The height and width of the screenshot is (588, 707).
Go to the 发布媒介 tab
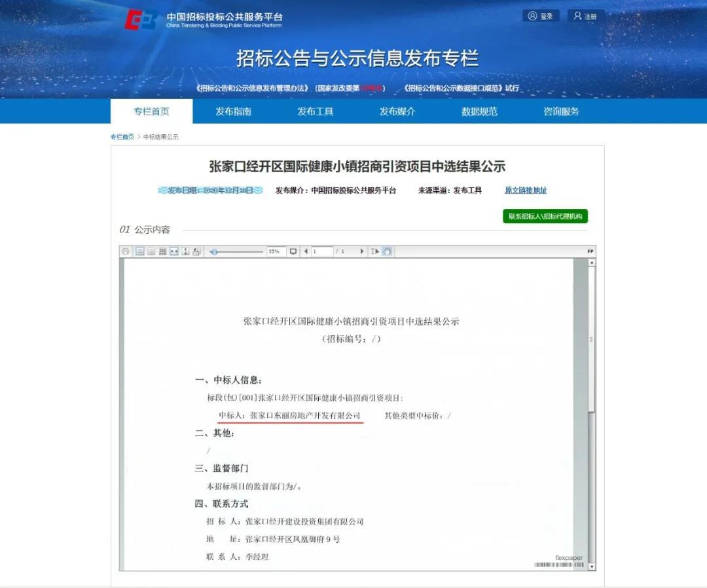[x=397, y=111]
